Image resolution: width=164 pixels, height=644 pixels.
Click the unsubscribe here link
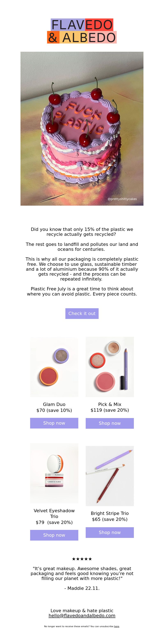pos(117,626)
